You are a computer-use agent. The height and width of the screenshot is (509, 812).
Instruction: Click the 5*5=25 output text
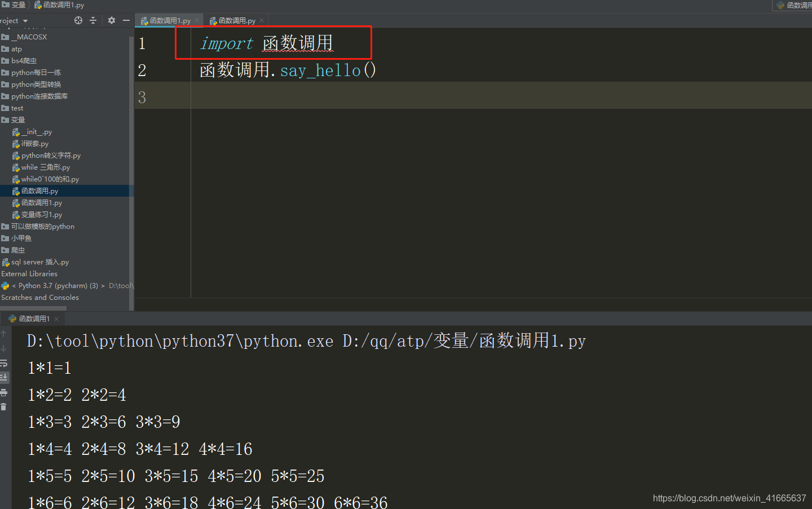coord(298,476)
